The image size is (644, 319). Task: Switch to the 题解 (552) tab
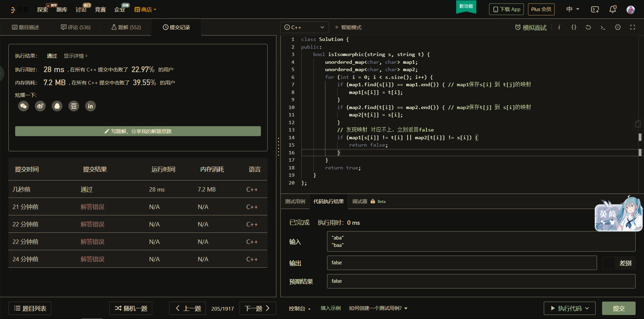[126, 28]
